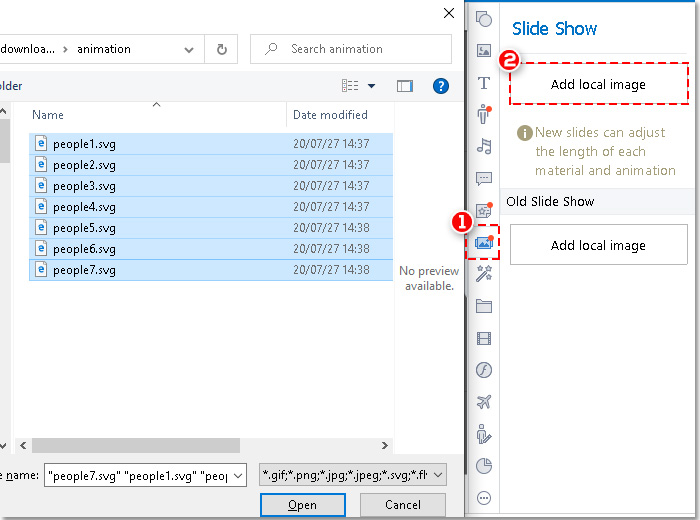This screenshot has height=520, width=700.
Task: Open the change view dropdown arrow
Action: [x=371, y=86]
